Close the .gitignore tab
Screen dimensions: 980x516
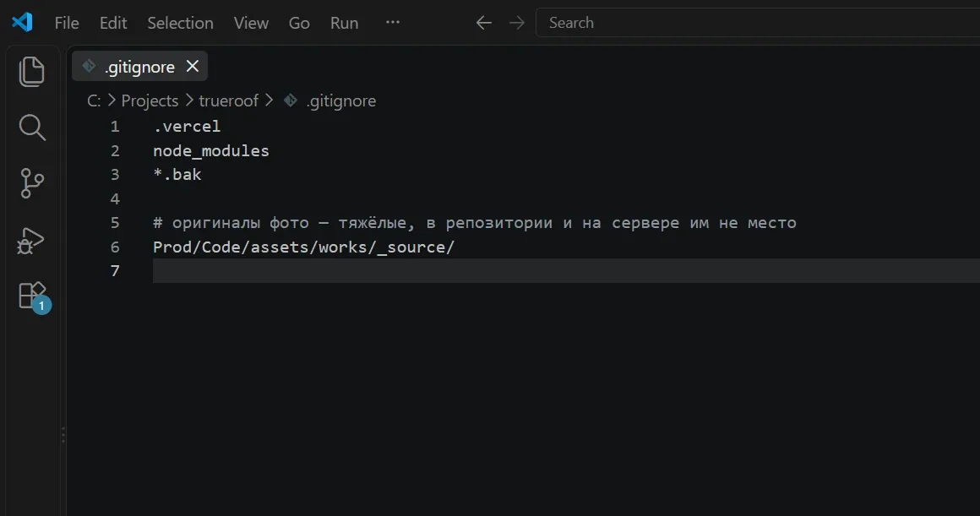[193, 66]
